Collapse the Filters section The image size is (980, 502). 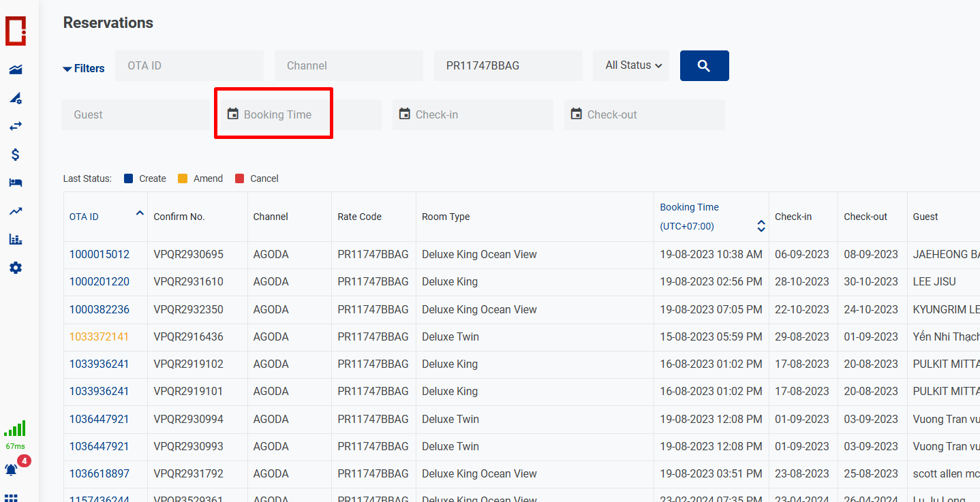(84, 69)
